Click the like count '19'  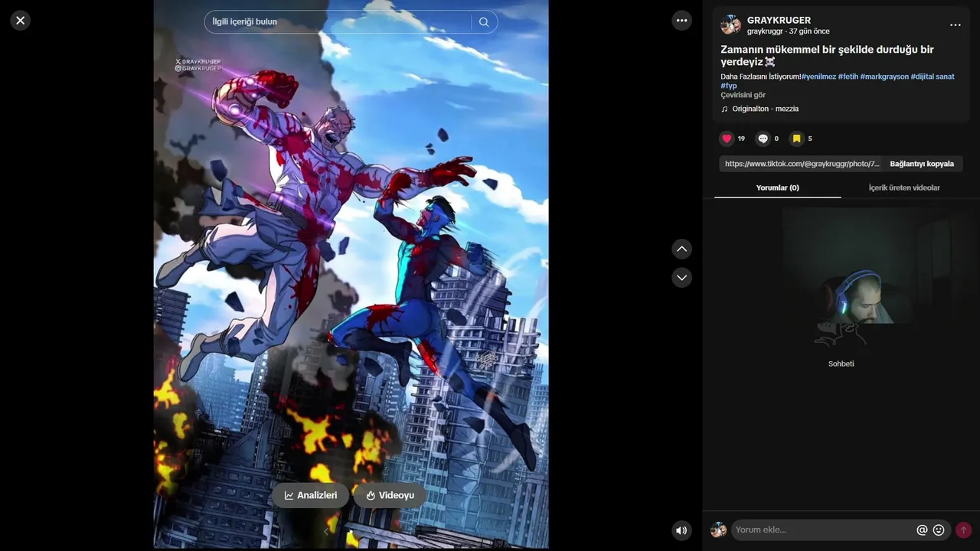741,139
